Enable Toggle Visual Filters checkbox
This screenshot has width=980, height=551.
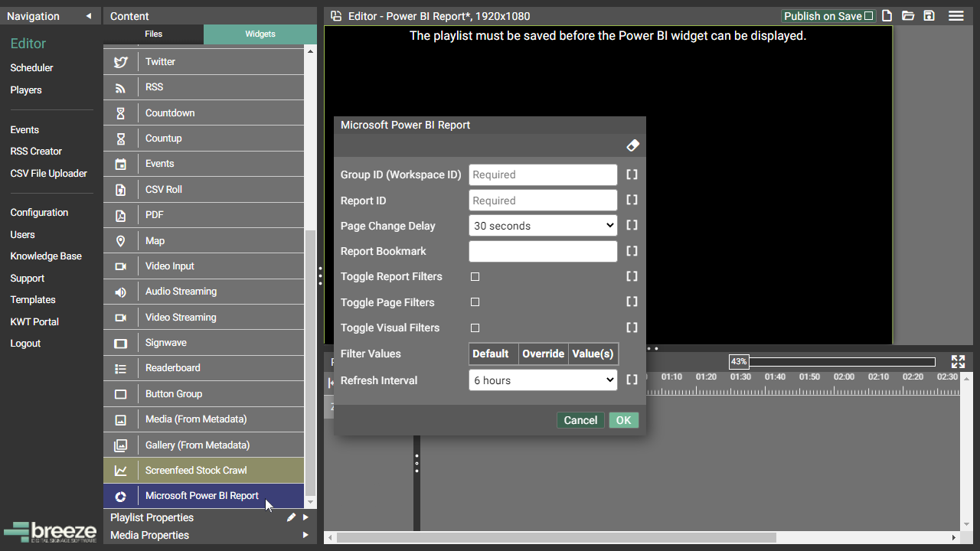pos(475,328)
